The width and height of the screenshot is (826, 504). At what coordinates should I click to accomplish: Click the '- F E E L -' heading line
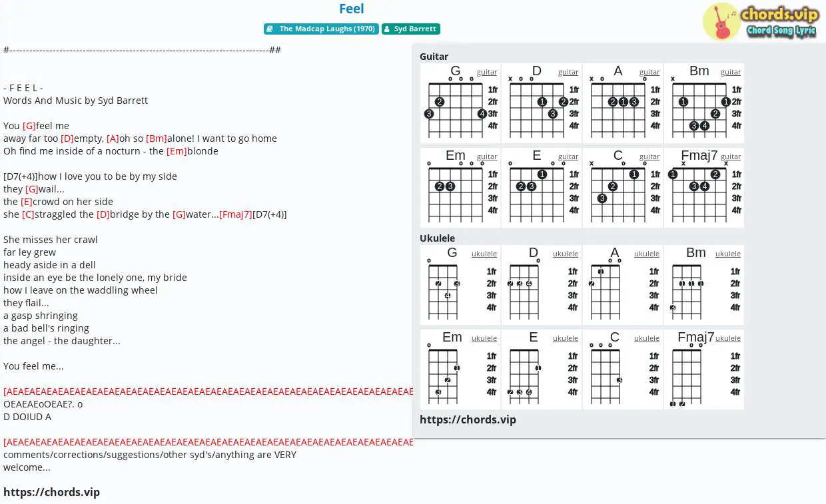(23, 88)
